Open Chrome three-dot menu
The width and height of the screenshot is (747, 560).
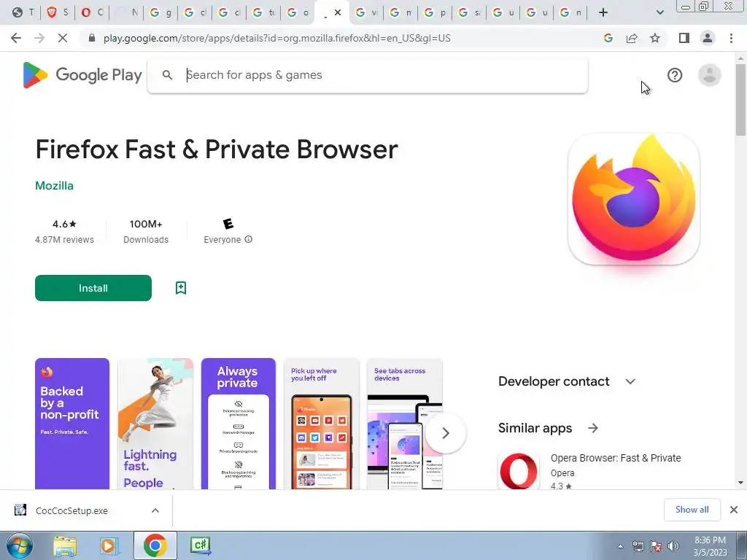(731, 38)
